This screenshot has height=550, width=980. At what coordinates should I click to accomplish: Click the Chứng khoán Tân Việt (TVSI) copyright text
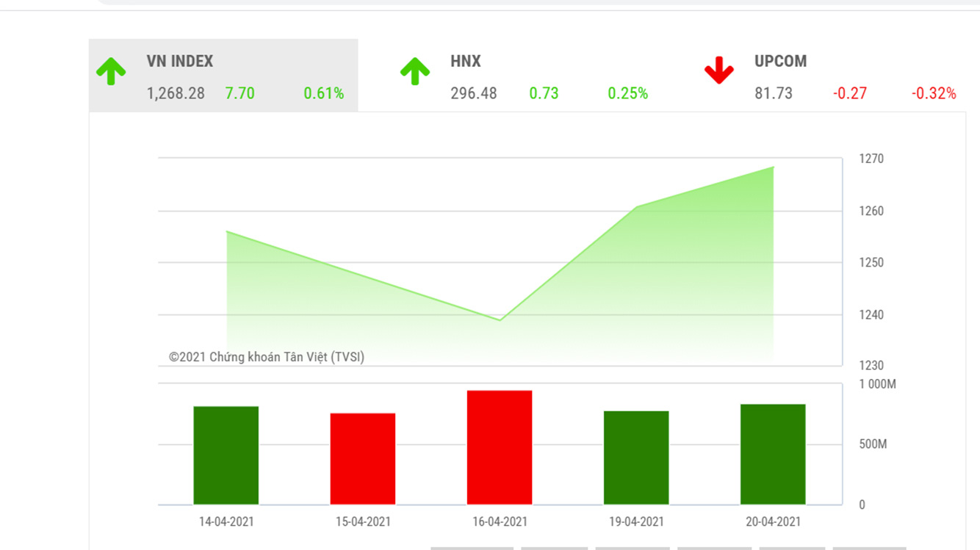[267, 357]
